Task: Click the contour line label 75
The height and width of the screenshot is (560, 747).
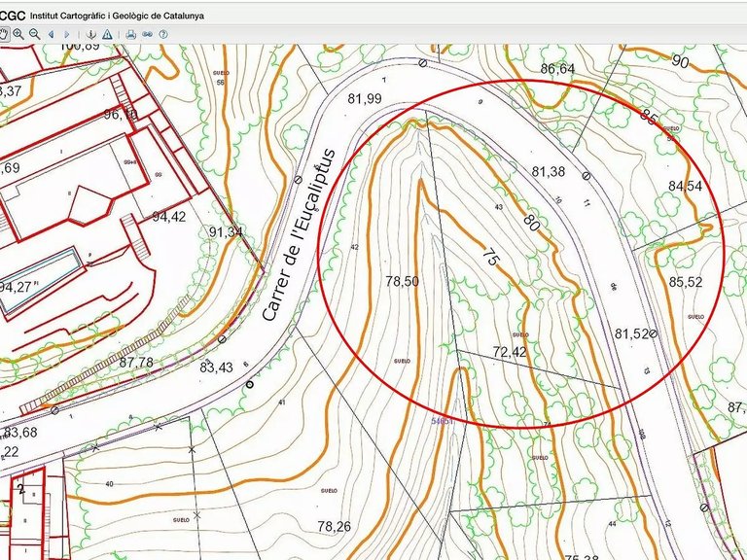Action: coord(490,257)
